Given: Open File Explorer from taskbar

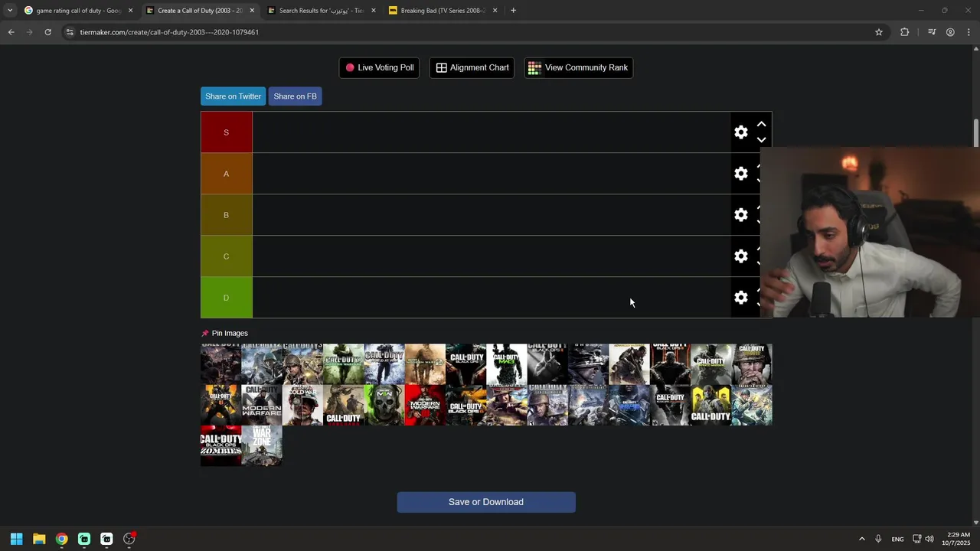Looking at the screenshot, I should (x=39, y=539).
